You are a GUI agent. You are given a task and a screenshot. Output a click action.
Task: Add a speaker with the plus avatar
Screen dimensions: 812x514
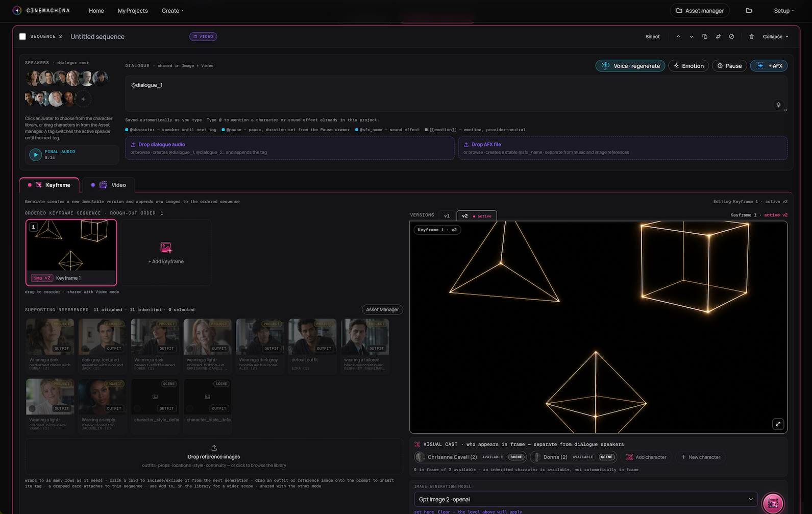pyautogui.click(x=83, y=99)
